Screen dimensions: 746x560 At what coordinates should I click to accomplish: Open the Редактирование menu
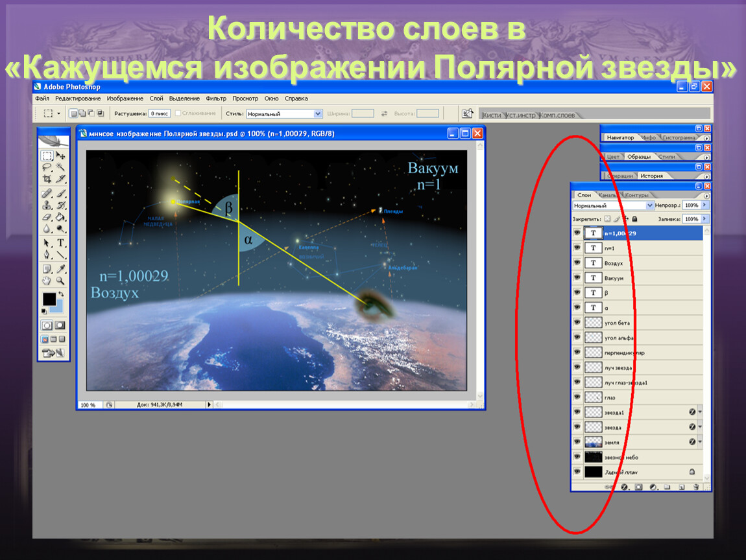tap(78, 99)
